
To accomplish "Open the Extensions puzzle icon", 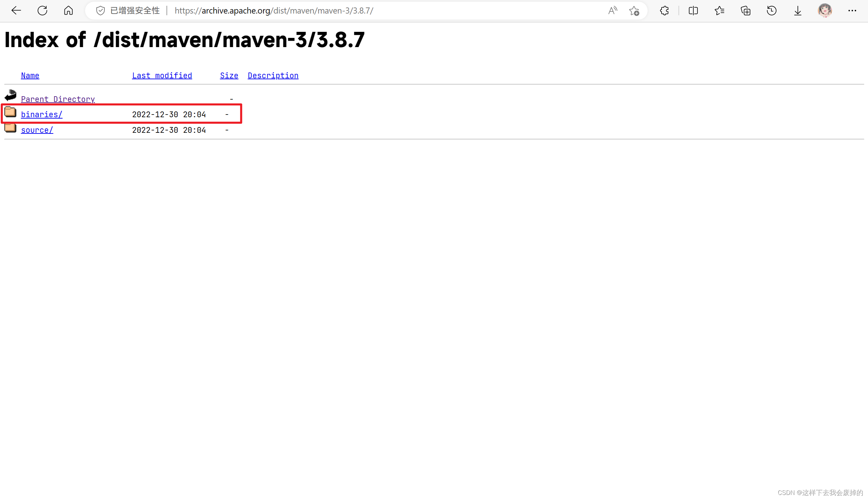I will 664,11.
